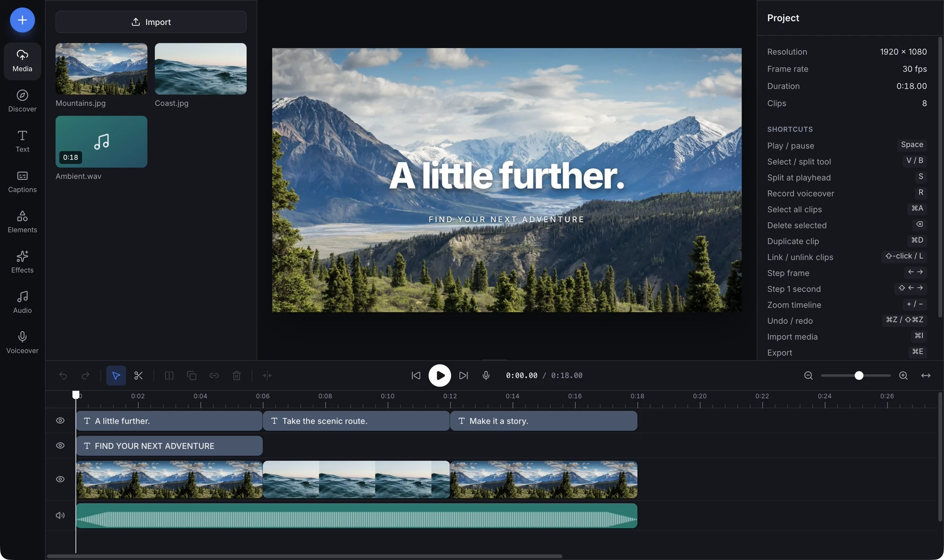The width and height of the screenshot is (944, 560).
Task: Zoom in timeline with plus magnifier
Action: tap(903, 376)
